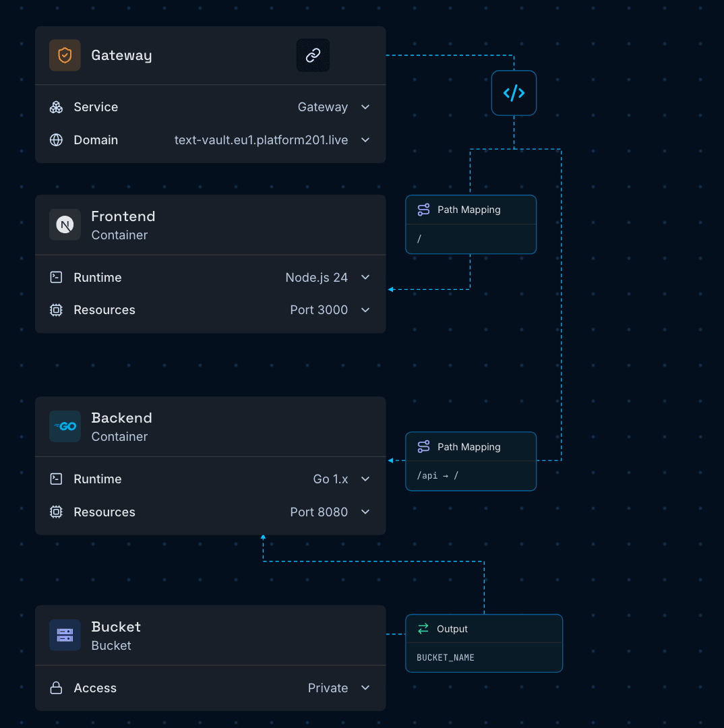This screenshot has height=728, width=724.
Task: Click the route icon in root Path Mapping
Action: 423,210
